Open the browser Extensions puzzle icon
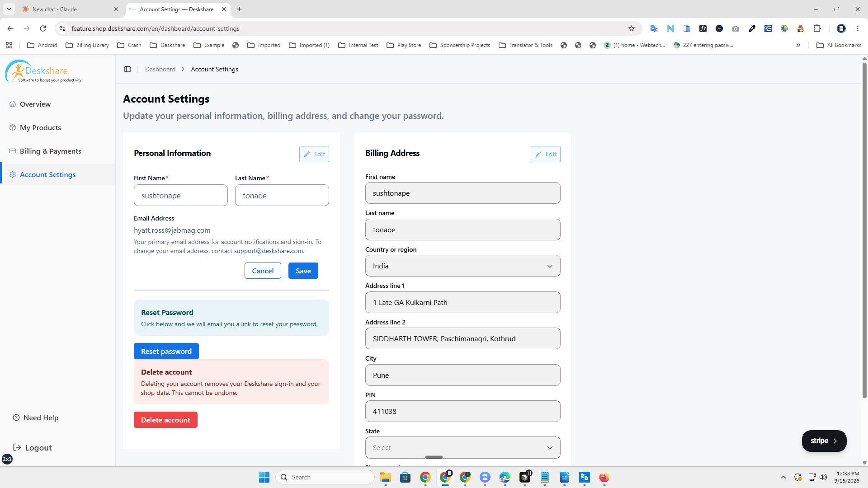Screen dimensions: 868x488 [x=817, y=28]
